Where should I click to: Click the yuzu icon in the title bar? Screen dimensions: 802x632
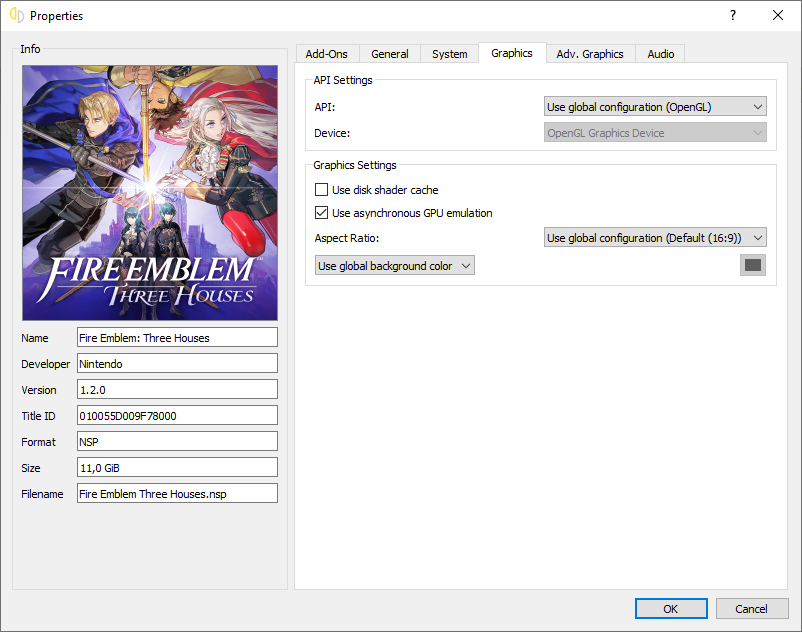pyautogui.click(x=17, y=15)
